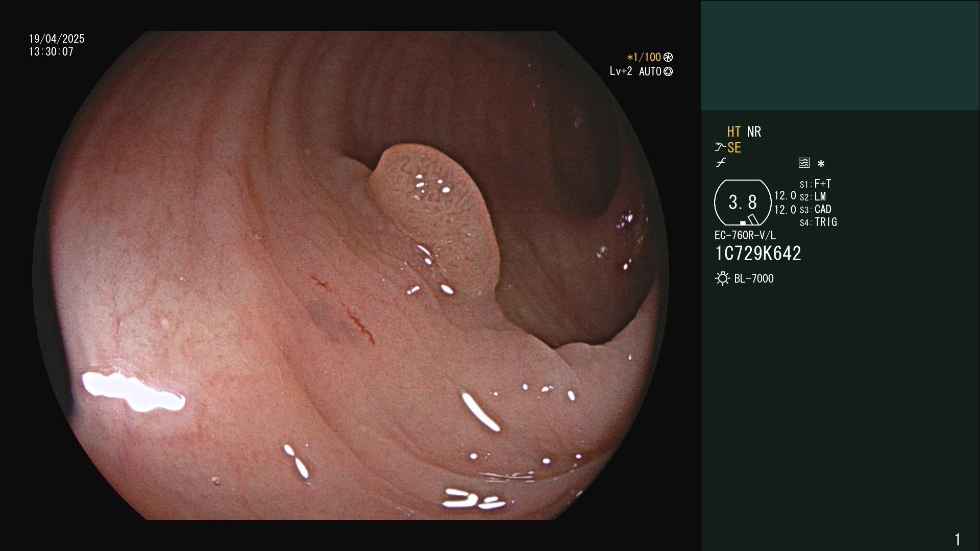Click the date 19/04/2025

point(57,39)
